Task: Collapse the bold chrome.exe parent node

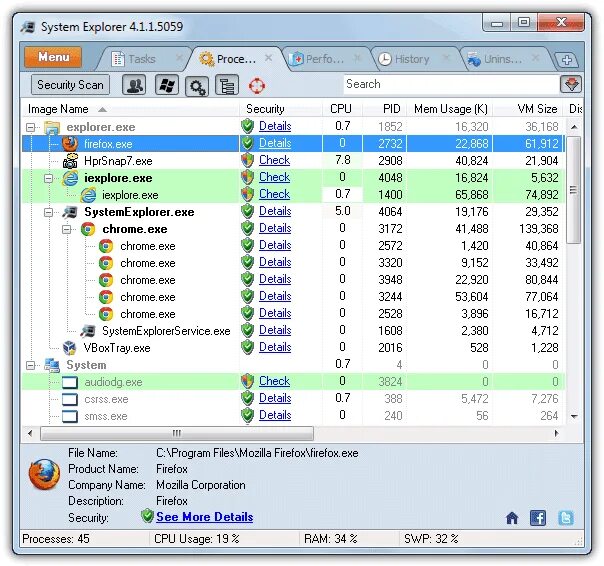Action: pos(67,229)
